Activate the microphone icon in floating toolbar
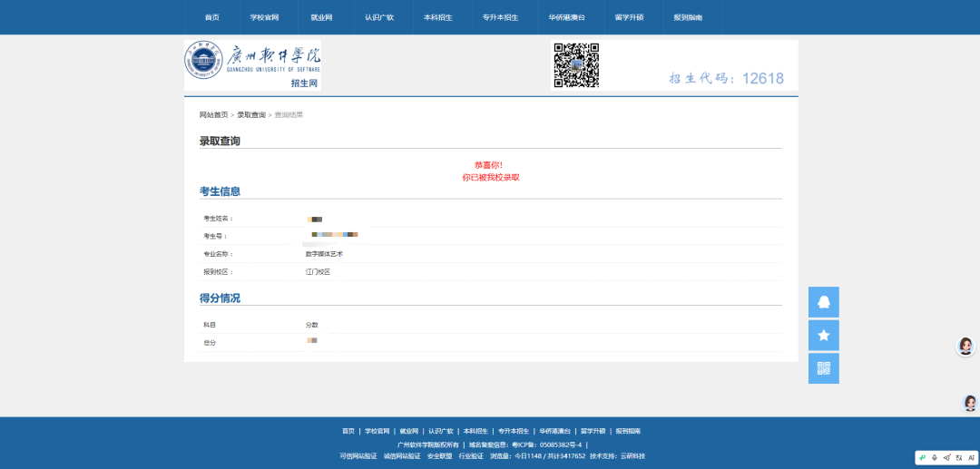This screenshot has width=980, height=469. [935, 458]
